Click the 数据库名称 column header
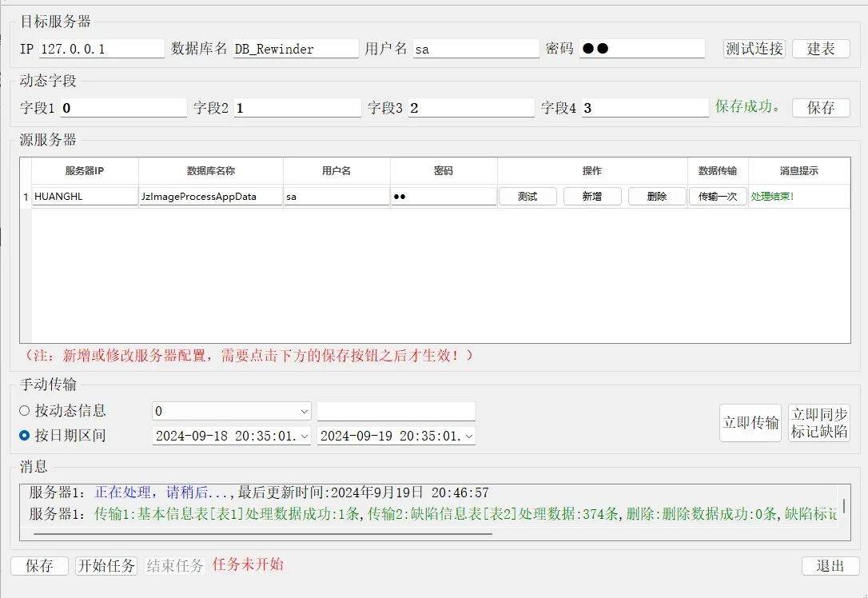This screenshot has height=598, width=868. click(x=211, y=171)
